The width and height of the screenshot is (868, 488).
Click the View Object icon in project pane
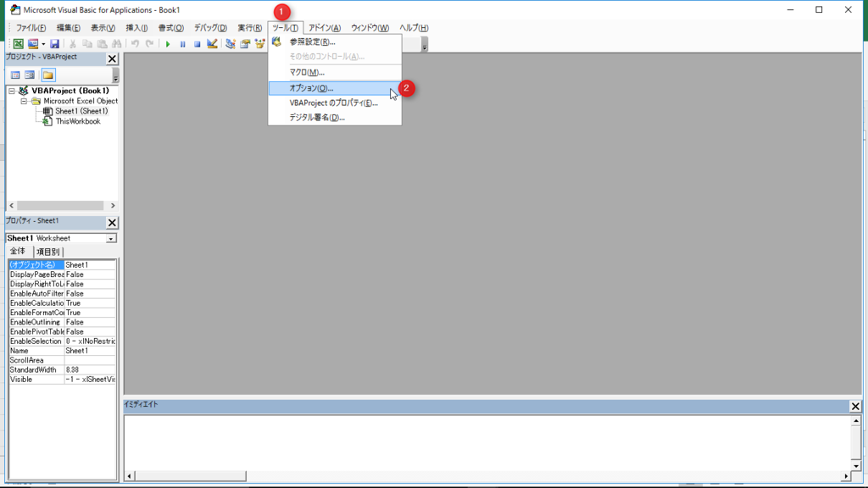tap(30, 75)
